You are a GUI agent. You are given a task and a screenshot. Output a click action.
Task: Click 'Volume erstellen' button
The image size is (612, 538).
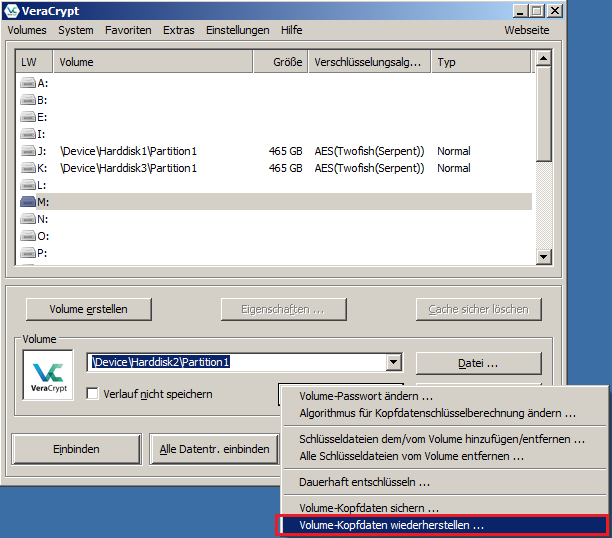coord(89,309)
